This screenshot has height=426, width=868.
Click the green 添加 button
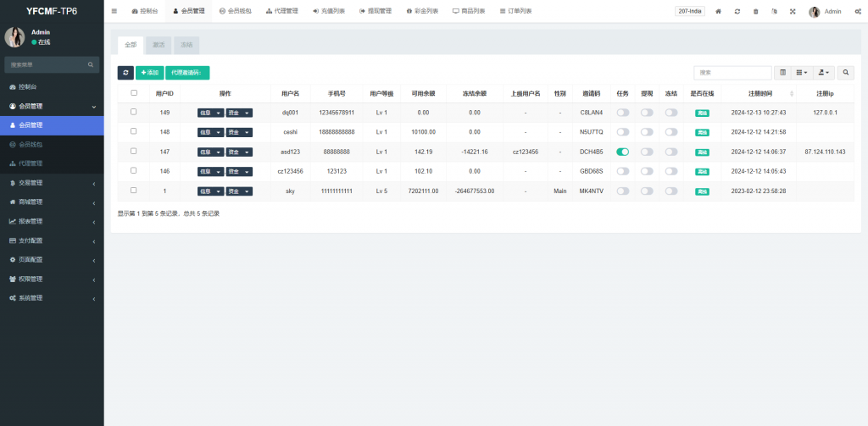(149, 73)
